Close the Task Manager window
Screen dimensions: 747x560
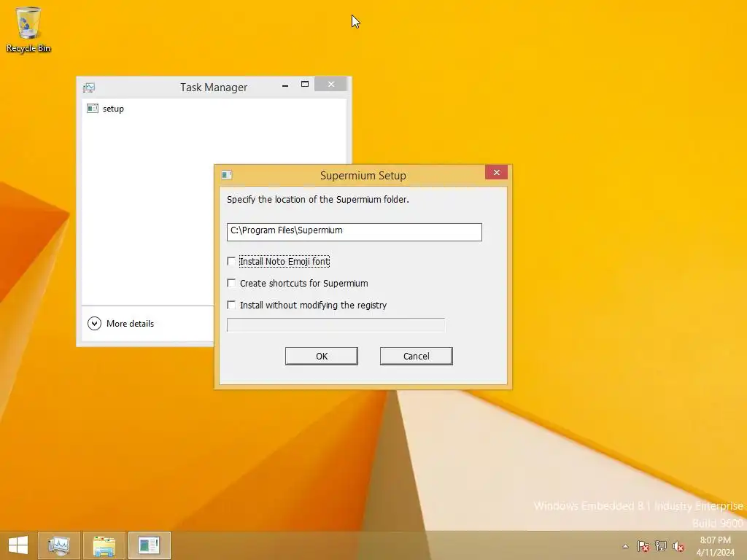click(x=331, y=85)
